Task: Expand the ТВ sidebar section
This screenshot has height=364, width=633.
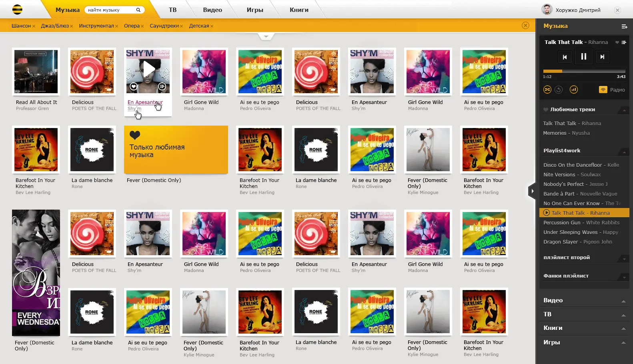Action: point(623,315)
